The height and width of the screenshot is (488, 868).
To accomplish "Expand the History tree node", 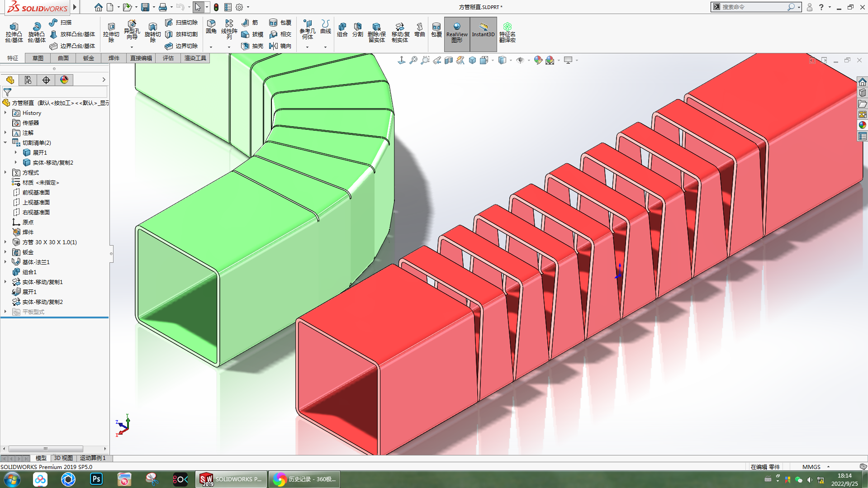I will 5,113.
